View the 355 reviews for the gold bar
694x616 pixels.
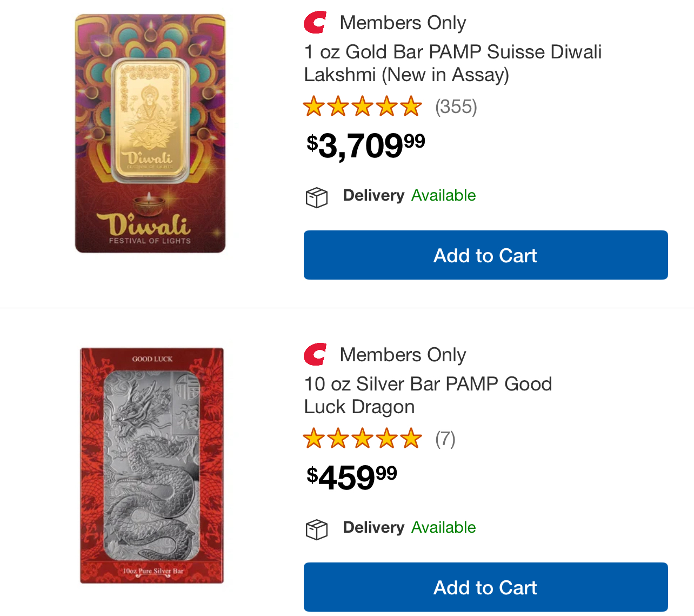click(456, 107)
